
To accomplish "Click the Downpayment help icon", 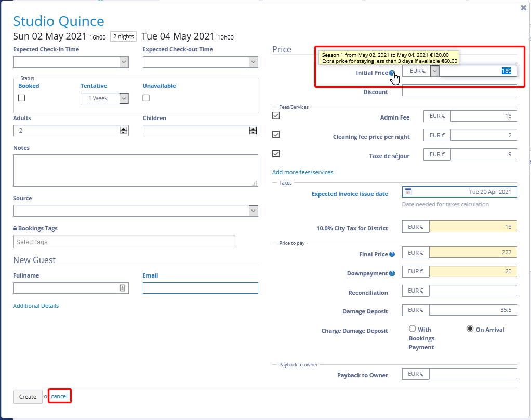I will (x=392, y=273).
